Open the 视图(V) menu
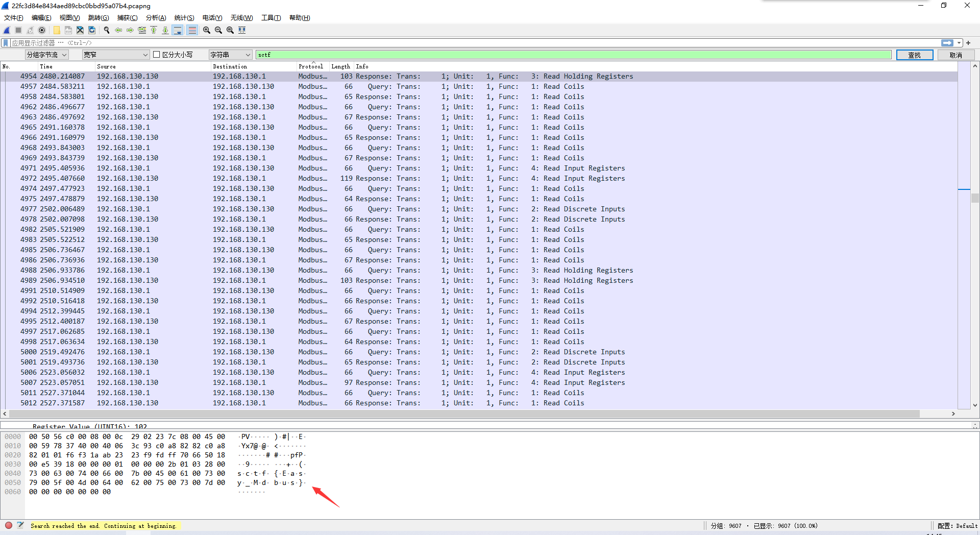 [69, 18]
